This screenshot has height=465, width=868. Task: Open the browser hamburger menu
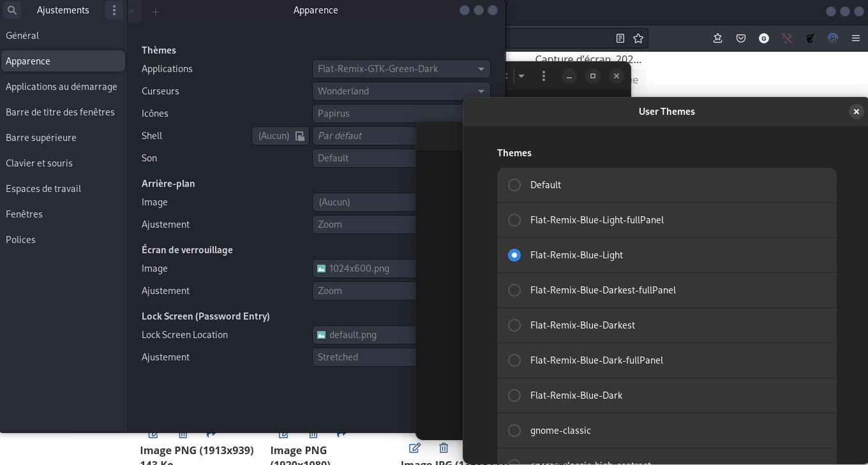(856, 38)
